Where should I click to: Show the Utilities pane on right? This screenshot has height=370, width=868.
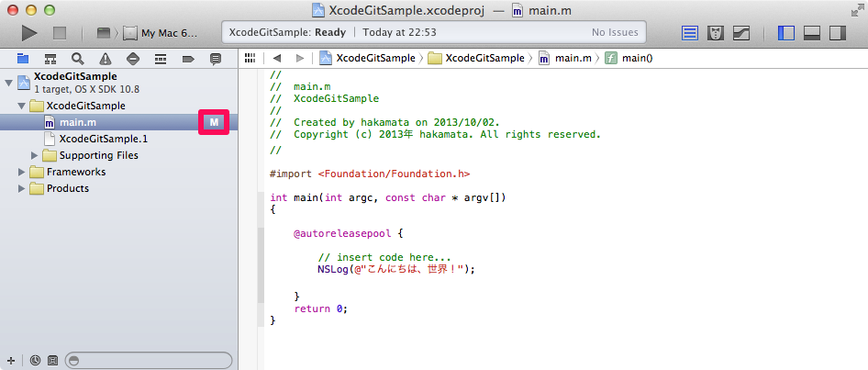(x=836, y=33)
